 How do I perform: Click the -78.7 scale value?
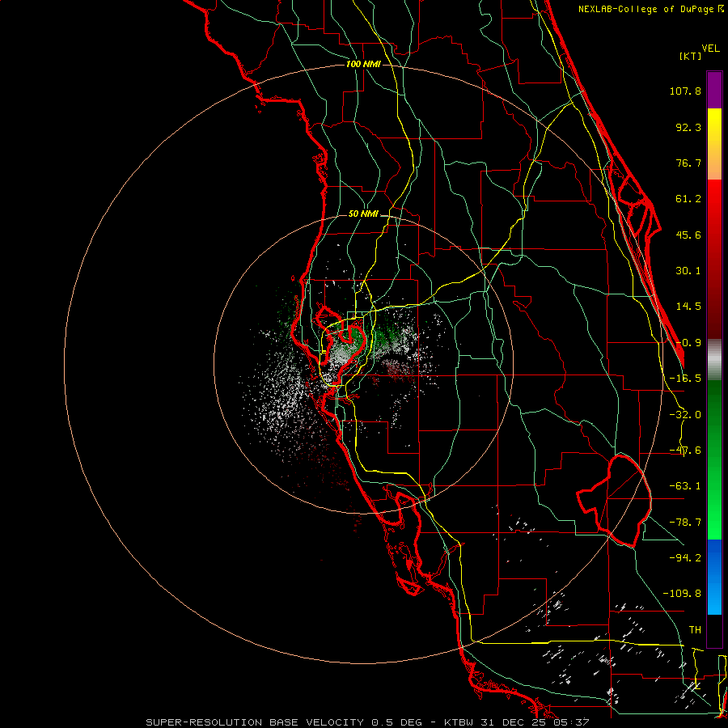tap(685, 523)
